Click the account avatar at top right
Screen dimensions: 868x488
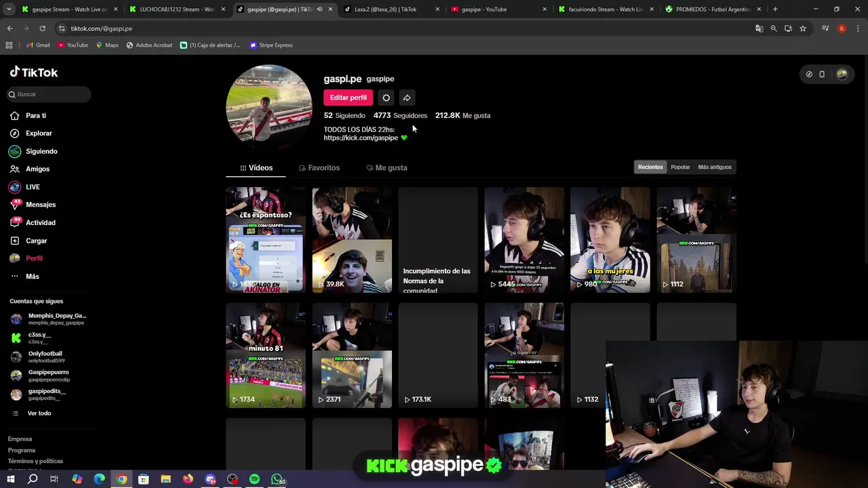[842, 75]
